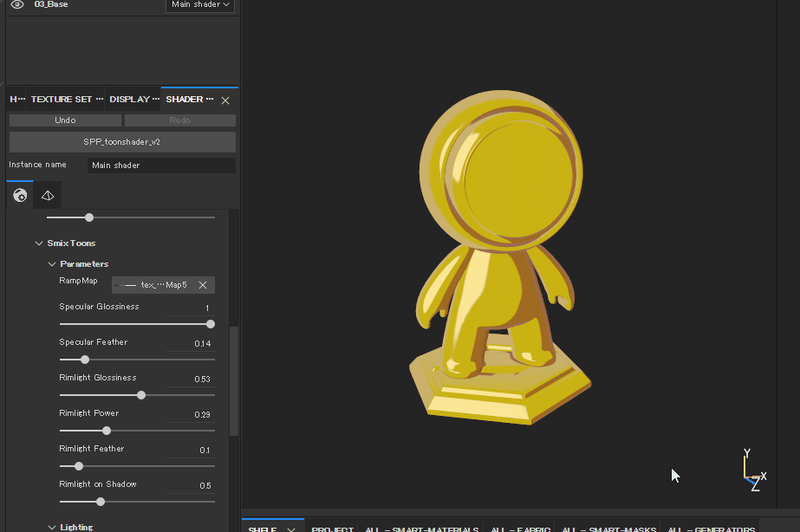Open the SPP_toonshader_v2 shader selector
Screen dimensions: 800x532
122,142
